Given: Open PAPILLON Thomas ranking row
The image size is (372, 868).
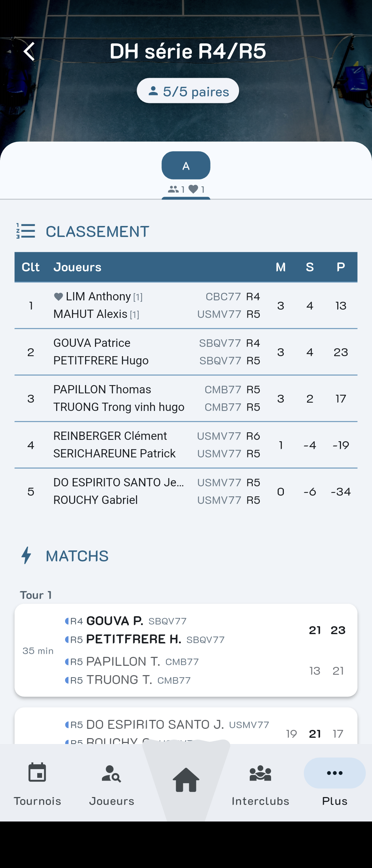Looking at the screenshot, I should (186, 399).
